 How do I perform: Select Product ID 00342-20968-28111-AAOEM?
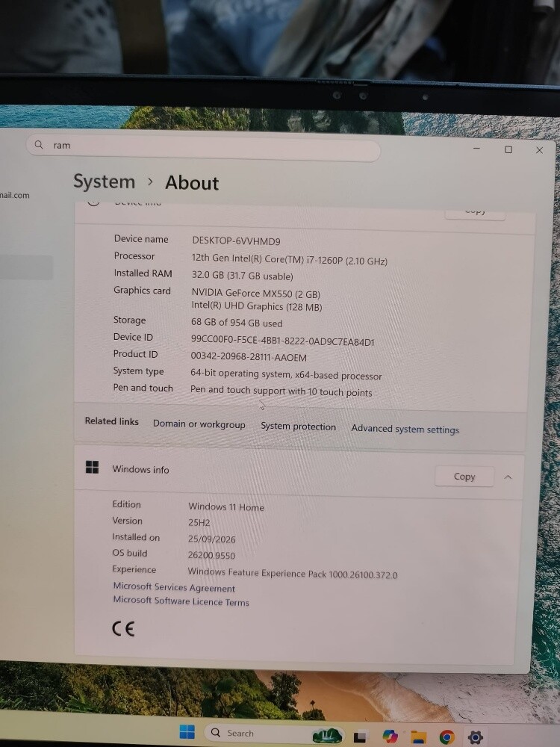pos(249,357)
